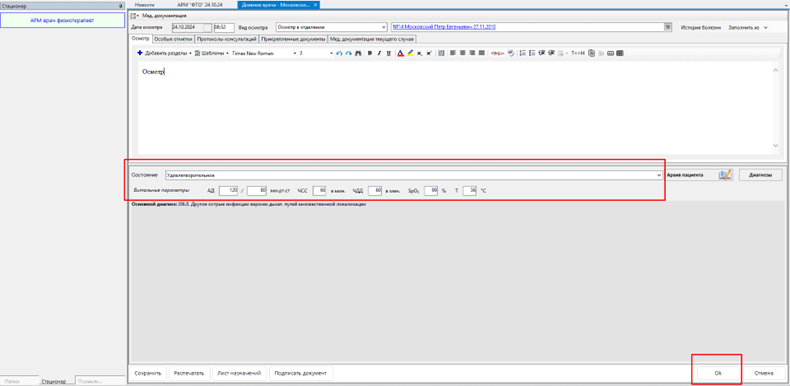Open Times New Roman font dropdown
The height and width of the screenshot is (386, 790).
(x=294, y=53)
